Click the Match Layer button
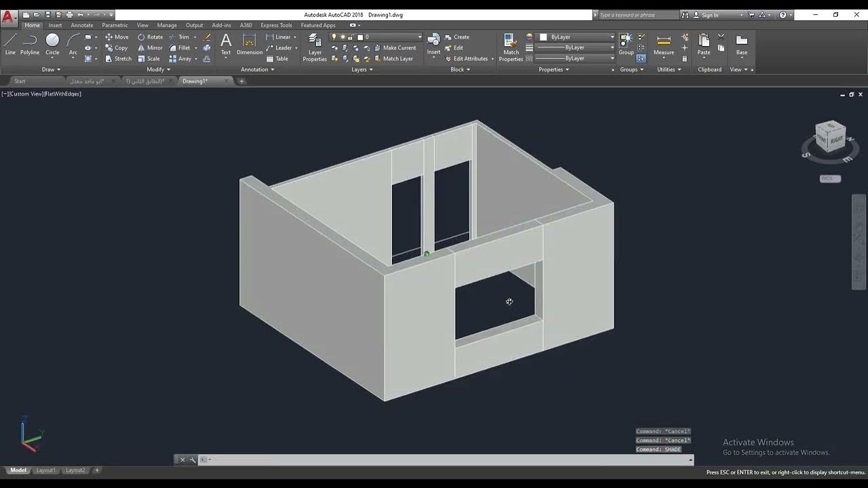The width and height of the screenshot is (868, 488). point(393,59)
